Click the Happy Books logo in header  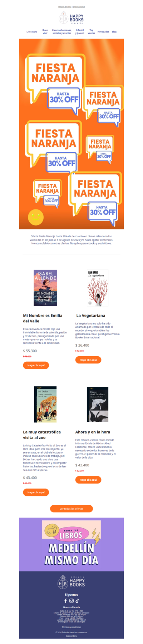click(71, 18)
